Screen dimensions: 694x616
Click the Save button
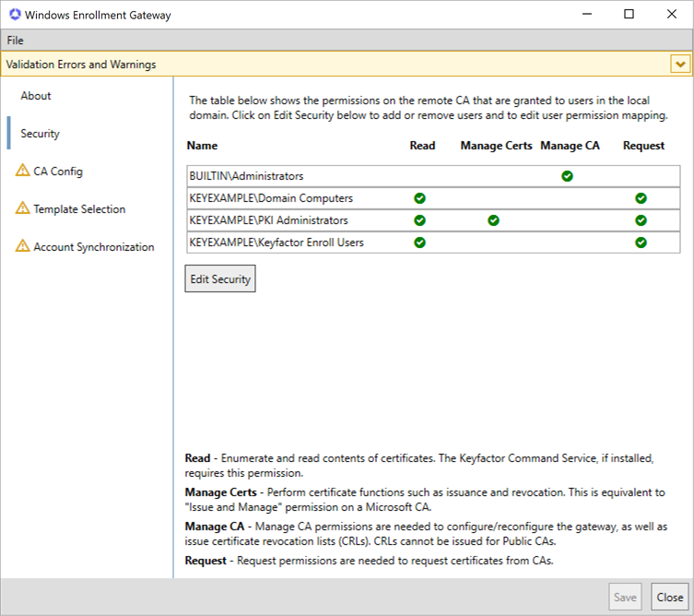point(625,598)
